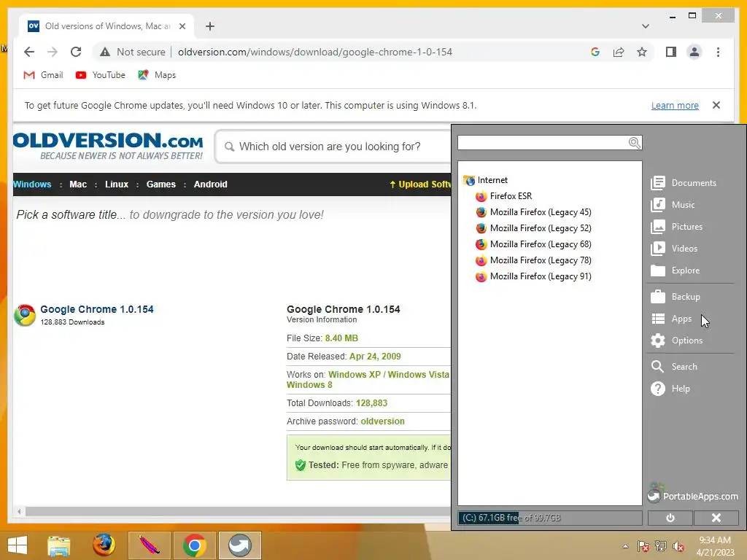
Task: Reload the Chrome page
Action: [x=76, y=52]
